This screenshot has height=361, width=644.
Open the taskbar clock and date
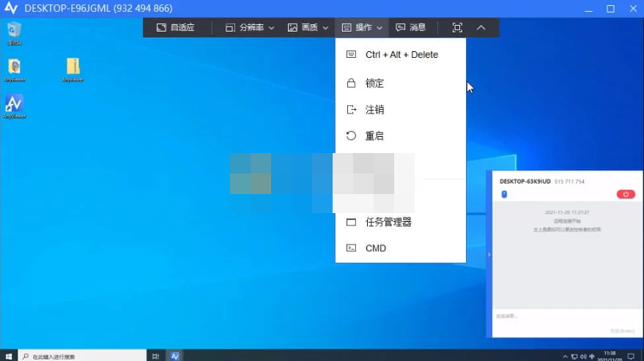tap(610, 356)
